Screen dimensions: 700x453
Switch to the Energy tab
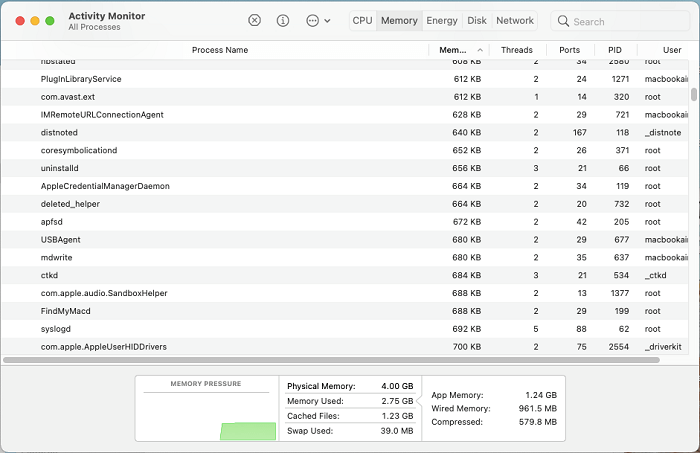pos(442,21)
